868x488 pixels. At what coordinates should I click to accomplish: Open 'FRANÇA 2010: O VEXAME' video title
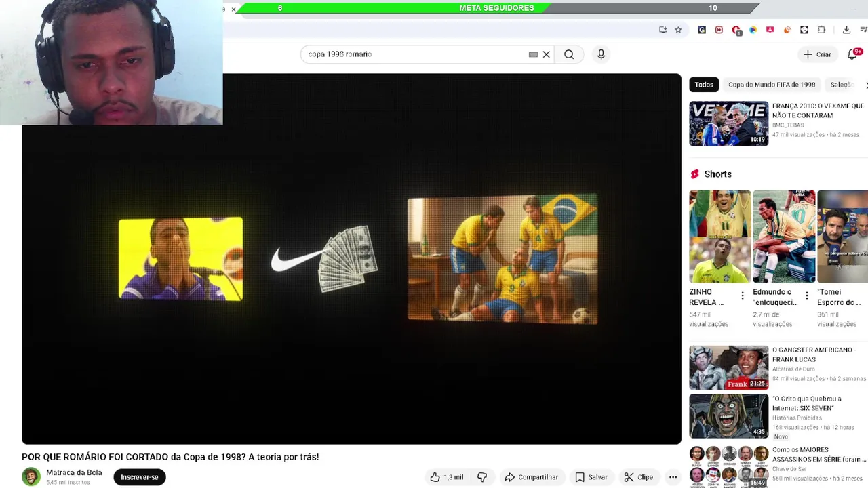click(818, 110)
